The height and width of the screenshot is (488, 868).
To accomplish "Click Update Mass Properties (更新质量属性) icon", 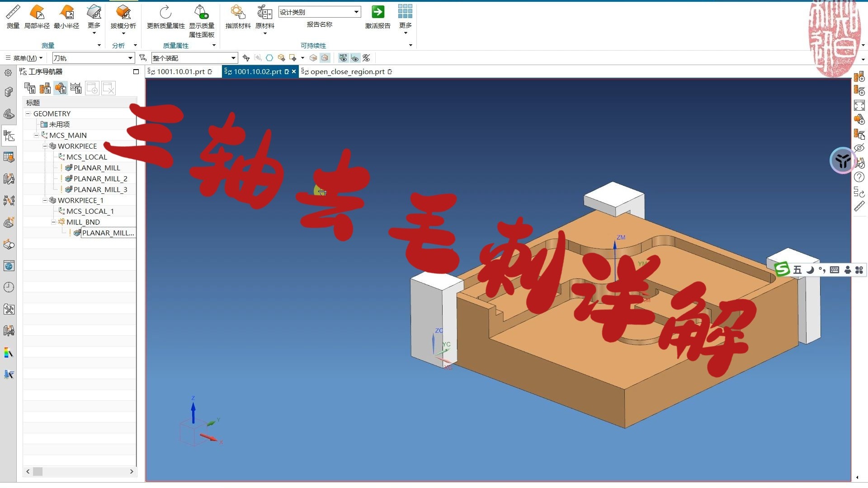I will click(165, 12).
